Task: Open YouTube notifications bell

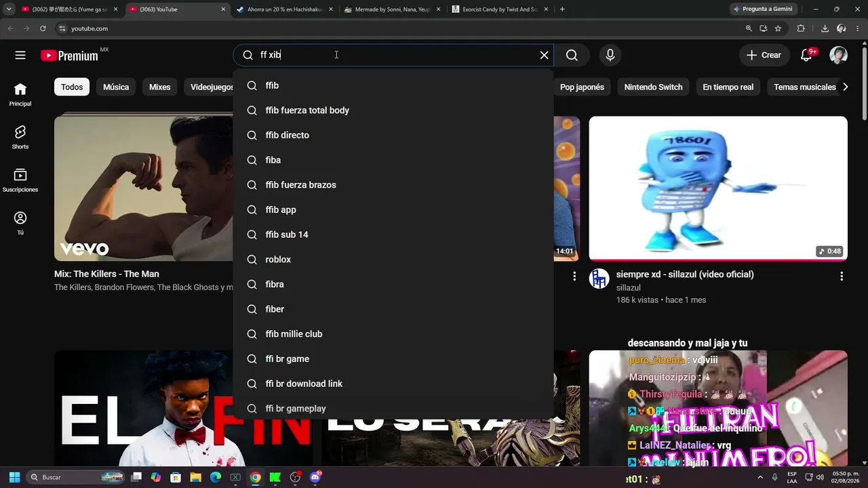Action: click(806, 55)
